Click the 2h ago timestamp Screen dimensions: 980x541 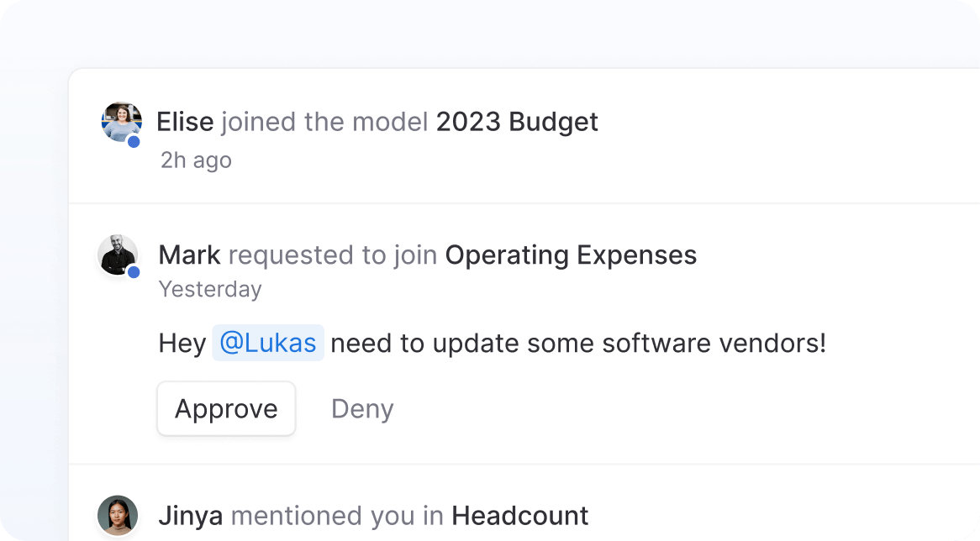click(196, 160)
